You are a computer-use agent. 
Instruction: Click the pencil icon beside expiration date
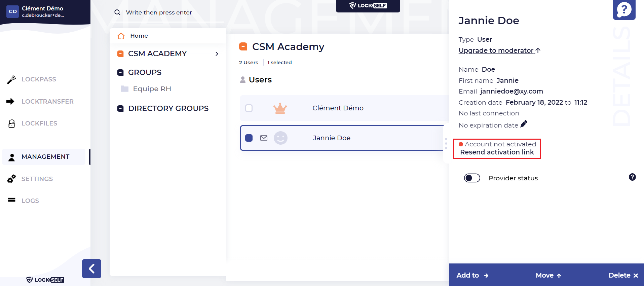524,124
